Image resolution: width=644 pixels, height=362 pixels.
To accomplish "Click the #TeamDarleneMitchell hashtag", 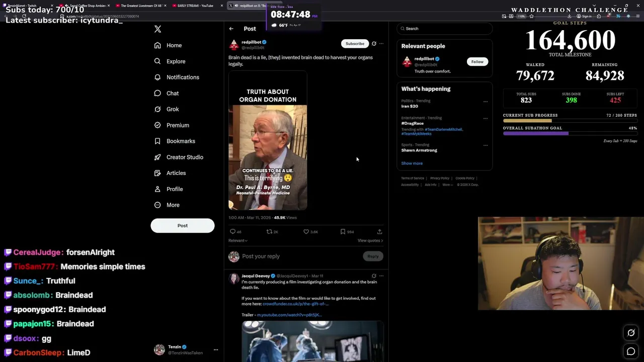I will click(x=443, y=130).
